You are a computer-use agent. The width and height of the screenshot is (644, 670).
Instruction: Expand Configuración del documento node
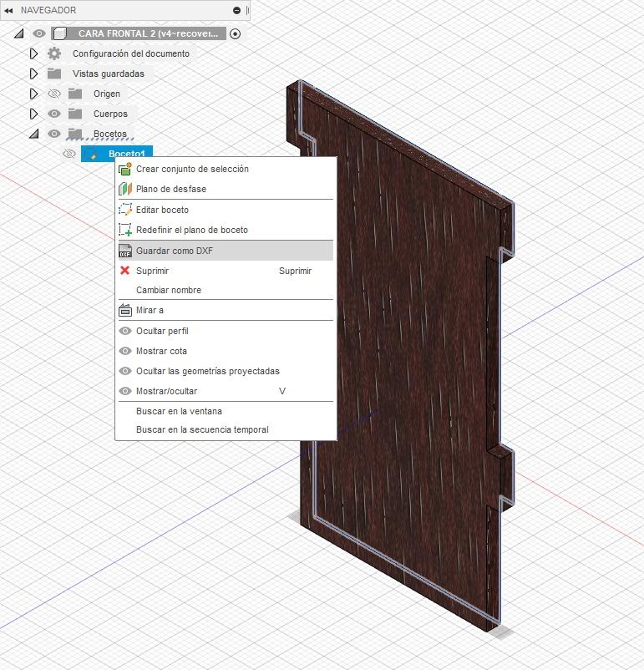pos(33,53)
